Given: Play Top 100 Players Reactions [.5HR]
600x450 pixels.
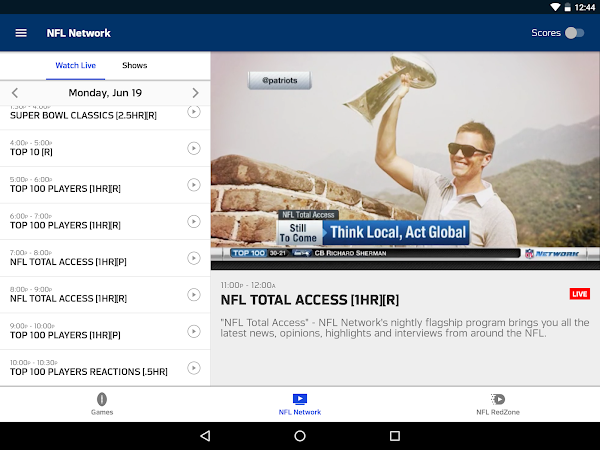Looking at the screenshot, I should click(194, 368).
